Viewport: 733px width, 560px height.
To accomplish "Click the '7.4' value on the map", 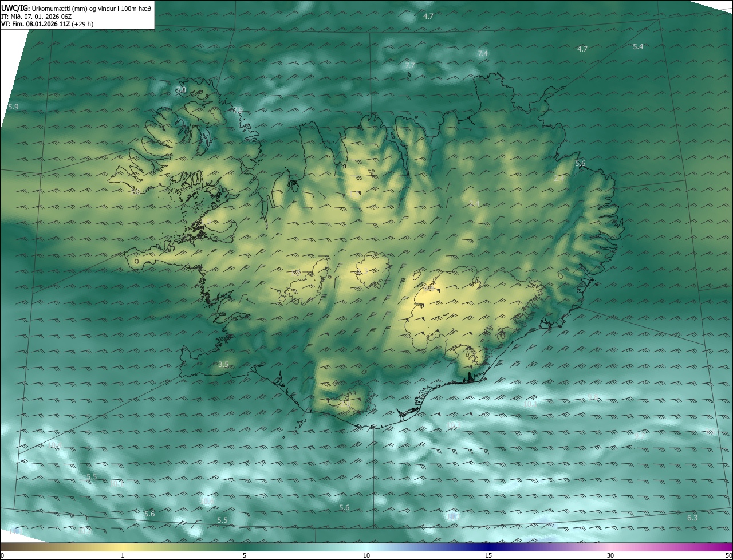I will coord(483,53).
